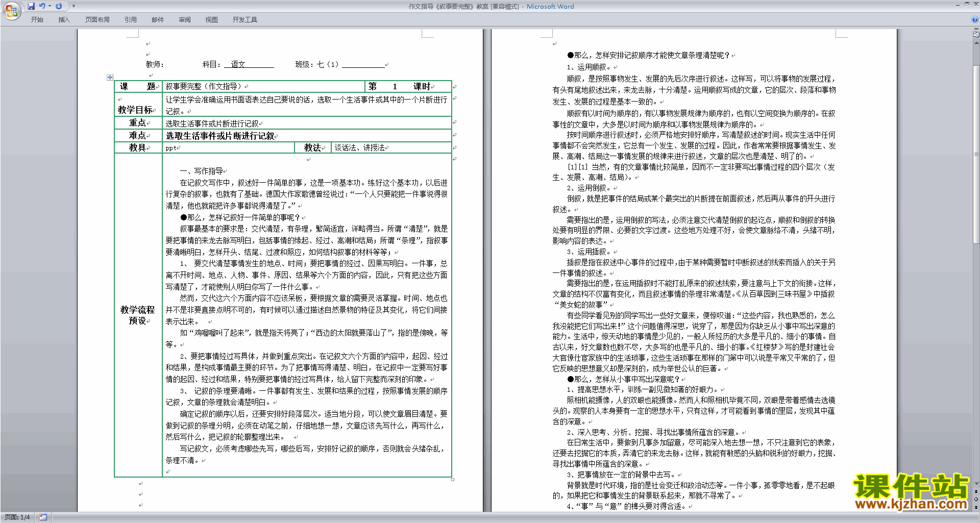Click the document title in the title bar

coord(491,7)
